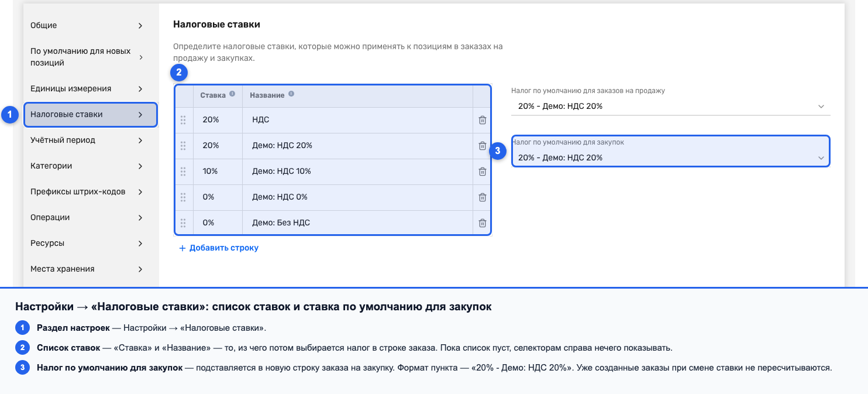Grab drag handle of Демо: НДС 10% row
The height and width of the screenshot is (394, 868).
pos(183,172)
